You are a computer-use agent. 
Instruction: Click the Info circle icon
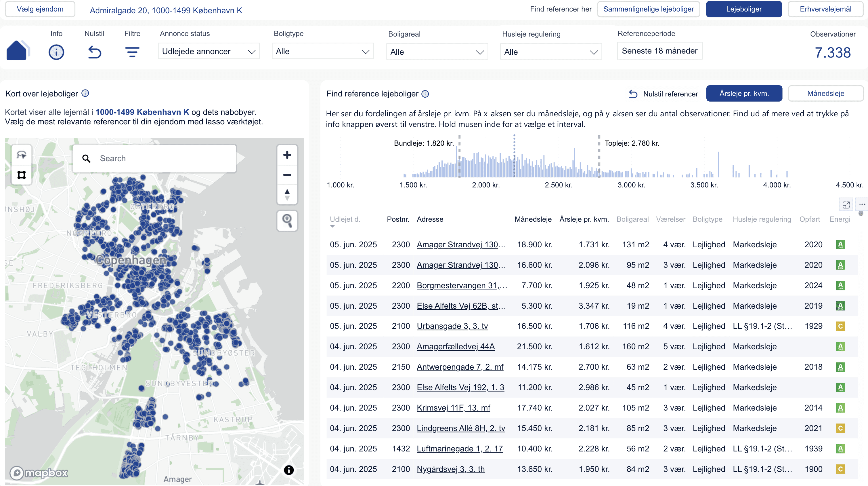(x=56, y=52)
